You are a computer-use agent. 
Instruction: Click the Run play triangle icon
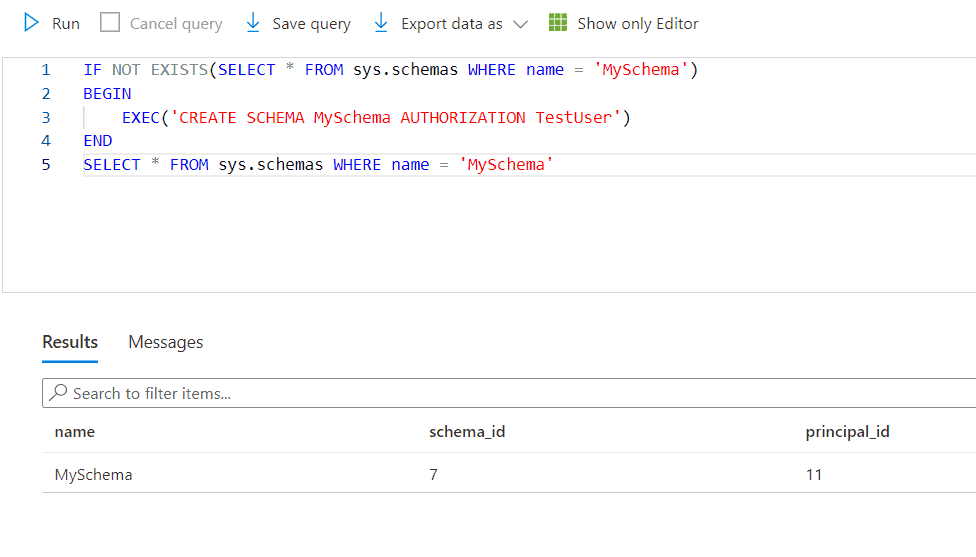pyautogui.click(x=31, y=23)
